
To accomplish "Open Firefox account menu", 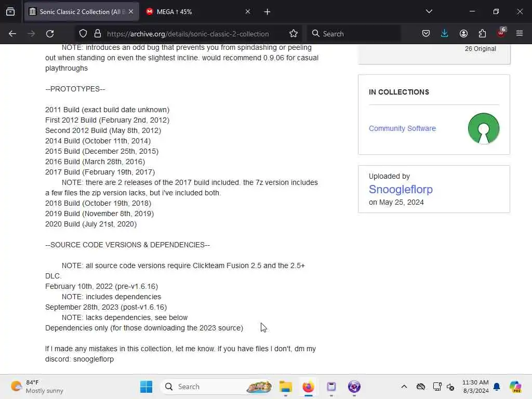I will [463, 34].
